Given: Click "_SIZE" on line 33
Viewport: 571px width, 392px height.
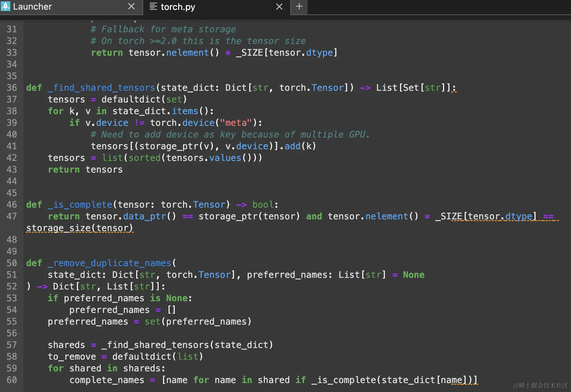Looking at the screenshot, I should 249,53.
